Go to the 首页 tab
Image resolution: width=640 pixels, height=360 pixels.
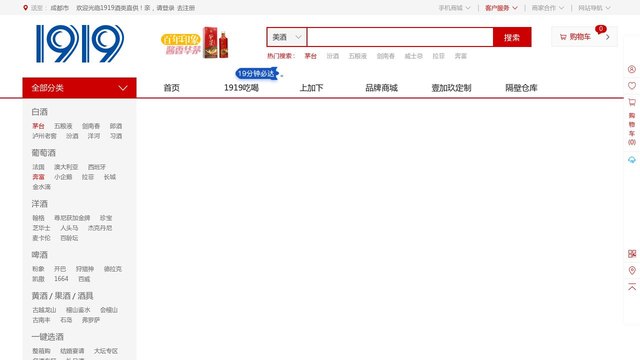(171, 88)
